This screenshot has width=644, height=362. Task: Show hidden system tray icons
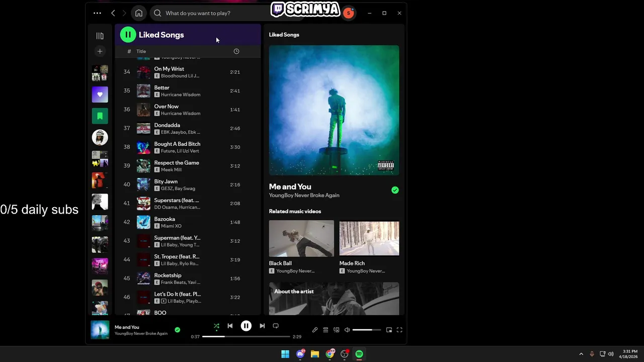(x=581, y=354)
